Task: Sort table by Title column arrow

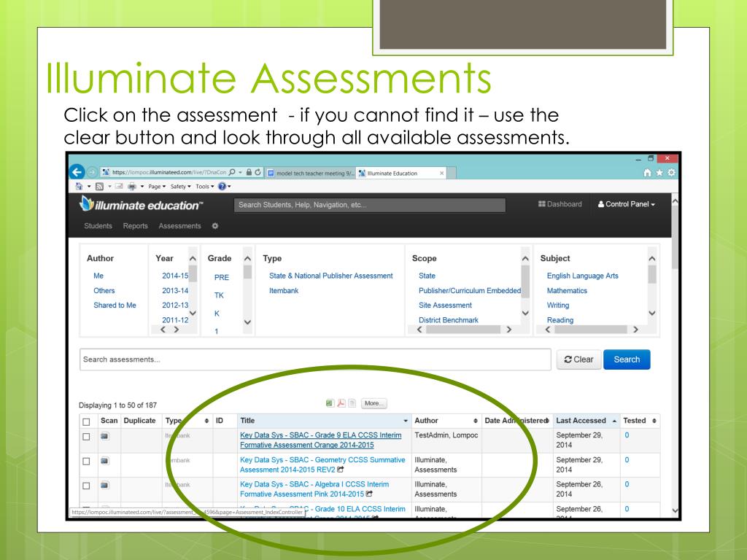Action: (x=406, y=421)
